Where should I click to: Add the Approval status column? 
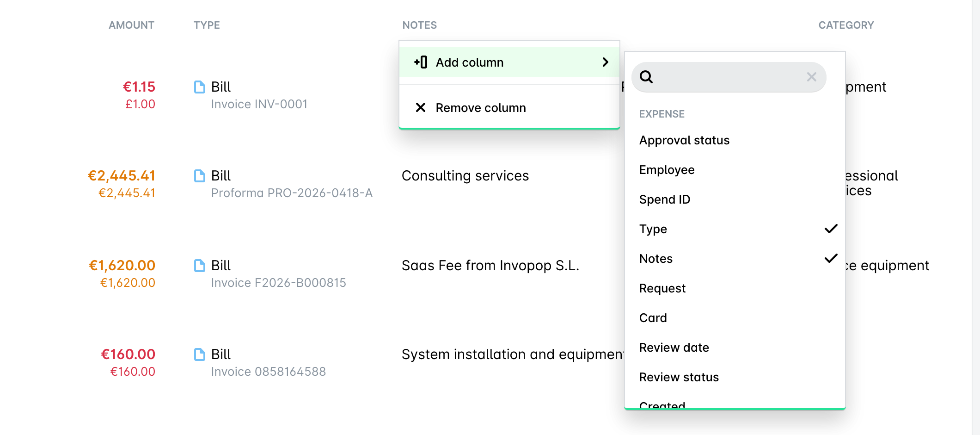735,140
